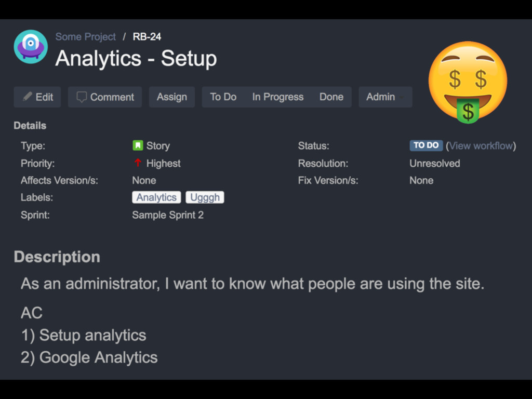Open the Sample Sprint 2 link
The image size is (532, 399).
click(x=168, y=215)
